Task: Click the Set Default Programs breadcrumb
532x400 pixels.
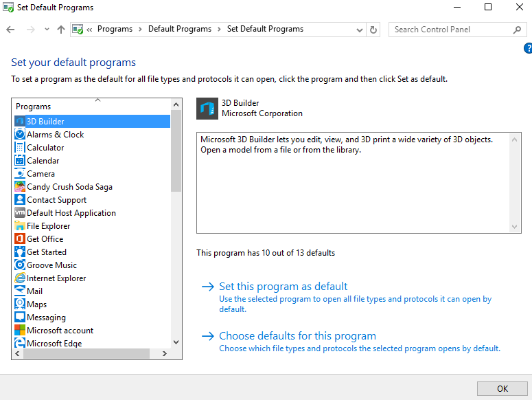Action: [x=266, y=29]
